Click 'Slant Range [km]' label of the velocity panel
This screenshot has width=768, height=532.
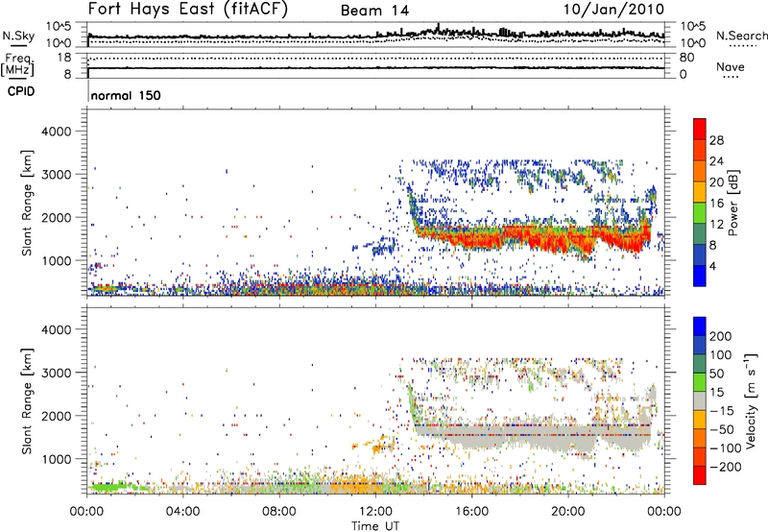point(27,400)
